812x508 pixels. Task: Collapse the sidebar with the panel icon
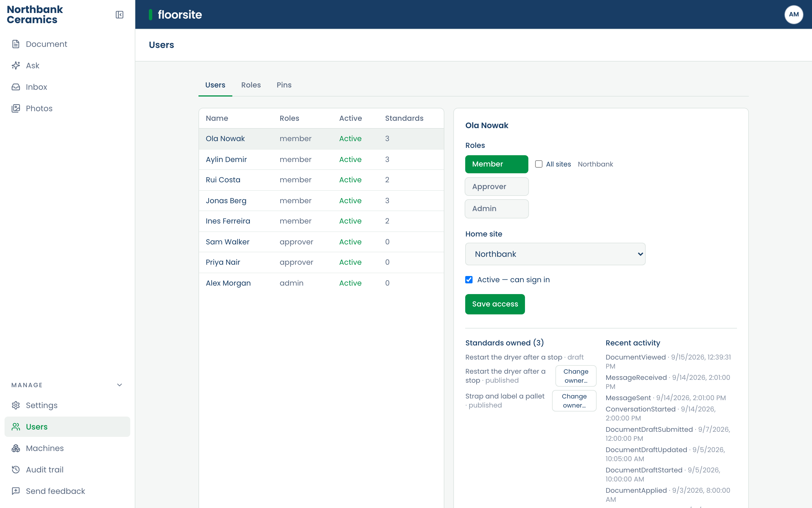pos(120,15)
